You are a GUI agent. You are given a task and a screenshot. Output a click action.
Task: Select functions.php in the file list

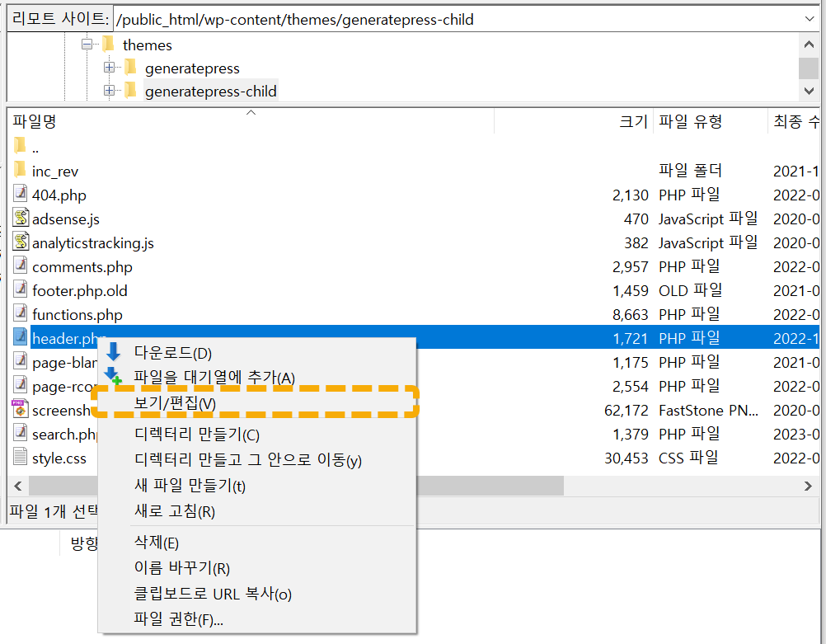(x=76, y=313)
